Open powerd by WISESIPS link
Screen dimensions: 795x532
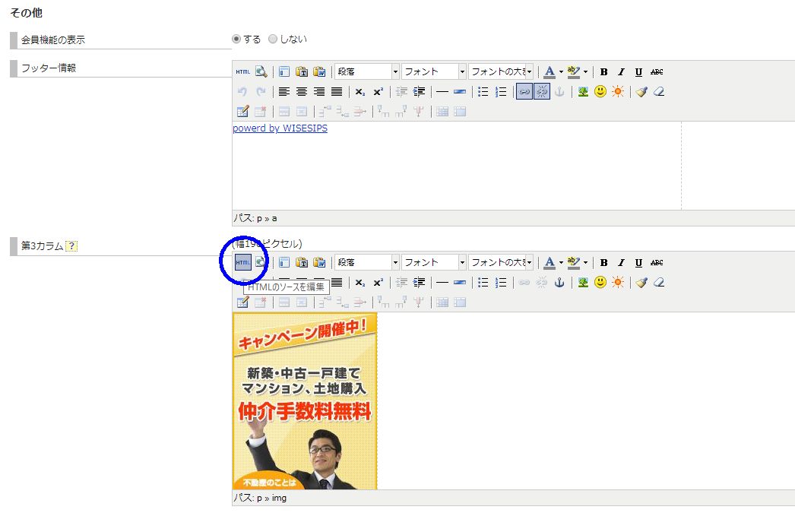[280, 128]
